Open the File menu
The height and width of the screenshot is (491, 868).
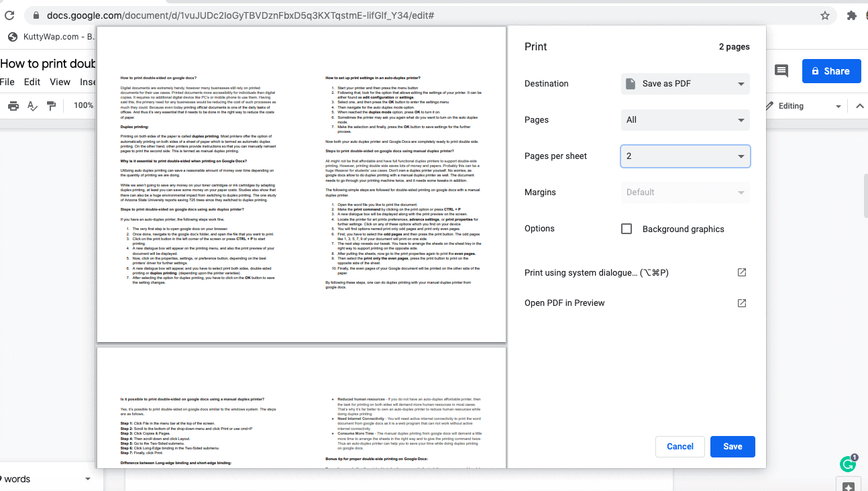coord(7,81)
